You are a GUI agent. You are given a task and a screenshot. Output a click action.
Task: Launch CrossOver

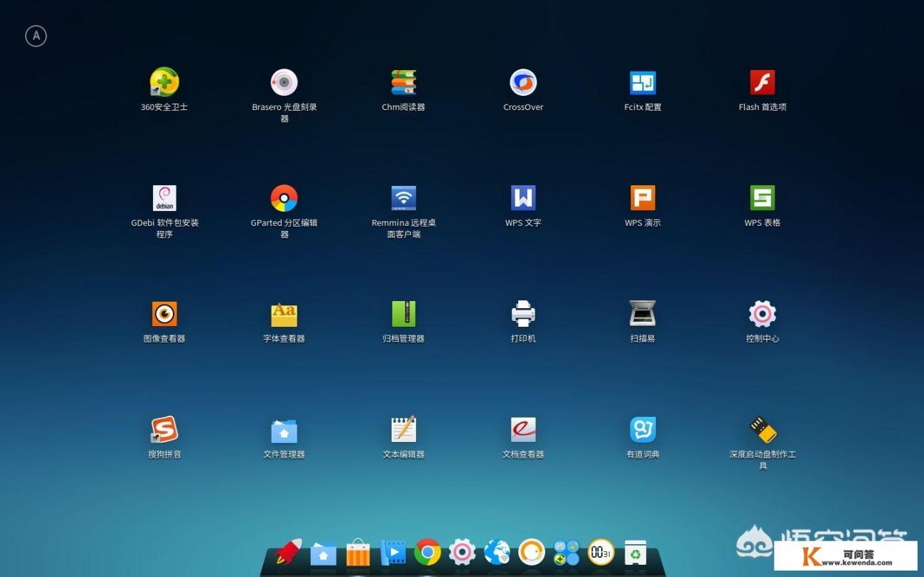point(523,83)
